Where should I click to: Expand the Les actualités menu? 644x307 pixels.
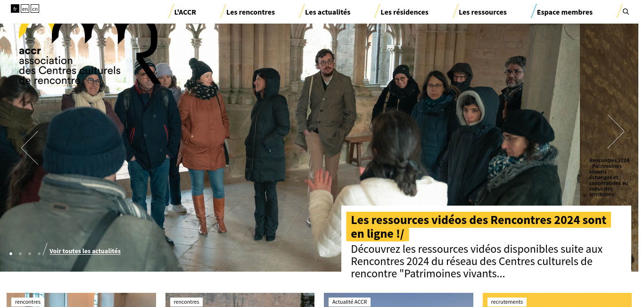coord(328,12)
